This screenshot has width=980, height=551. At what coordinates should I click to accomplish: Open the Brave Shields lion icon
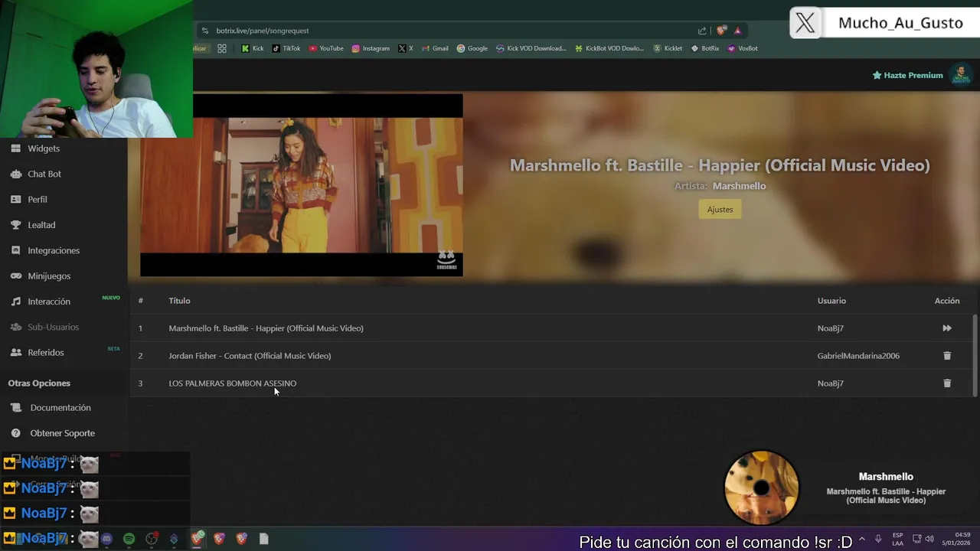[x=721, y=31]
